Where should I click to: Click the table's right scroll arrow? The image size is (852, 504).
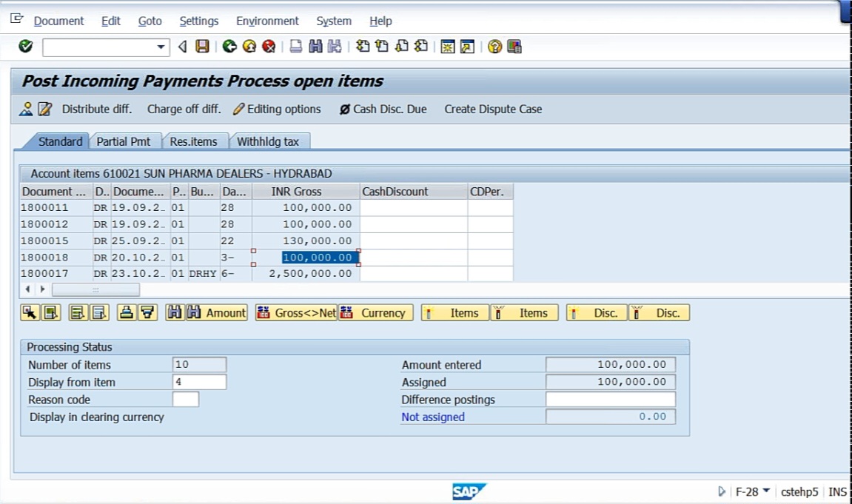(x=42, y=289)
